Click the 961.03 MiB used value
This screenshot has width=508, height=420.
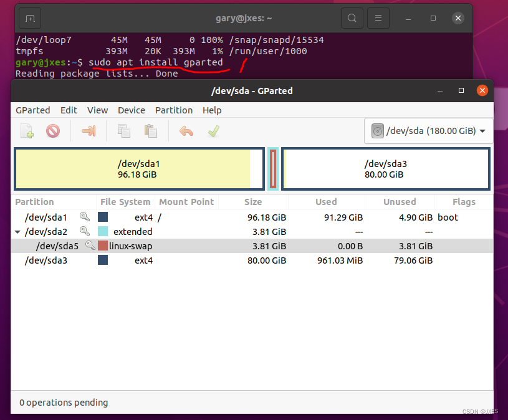click(x=340, y=260)
